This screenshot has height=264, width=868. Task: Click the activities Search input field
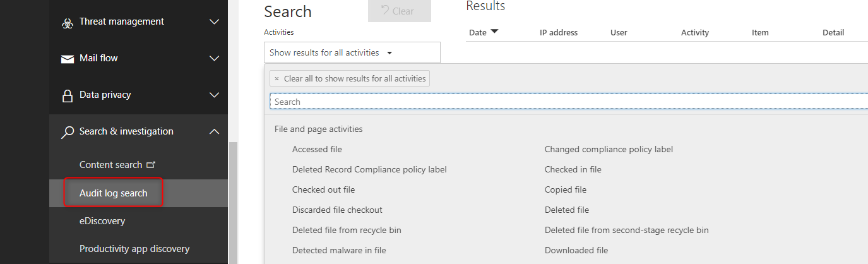568,102
